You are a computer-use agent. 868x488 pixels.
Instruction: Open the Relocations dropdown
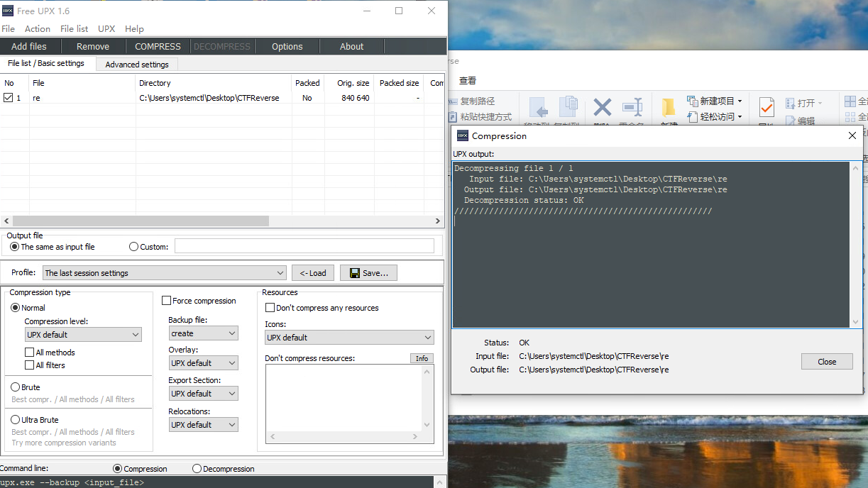click(203, 425)
